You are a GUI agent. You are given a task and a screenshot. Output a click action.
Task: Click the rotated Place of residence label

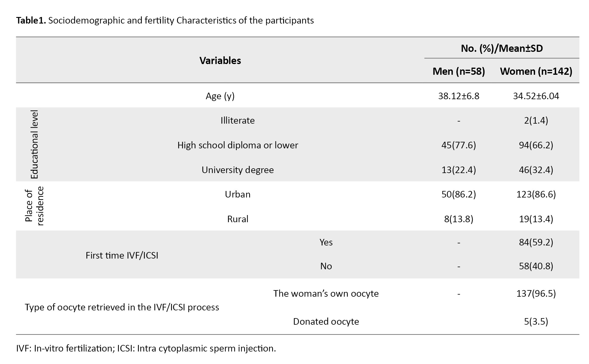[35, 206]
